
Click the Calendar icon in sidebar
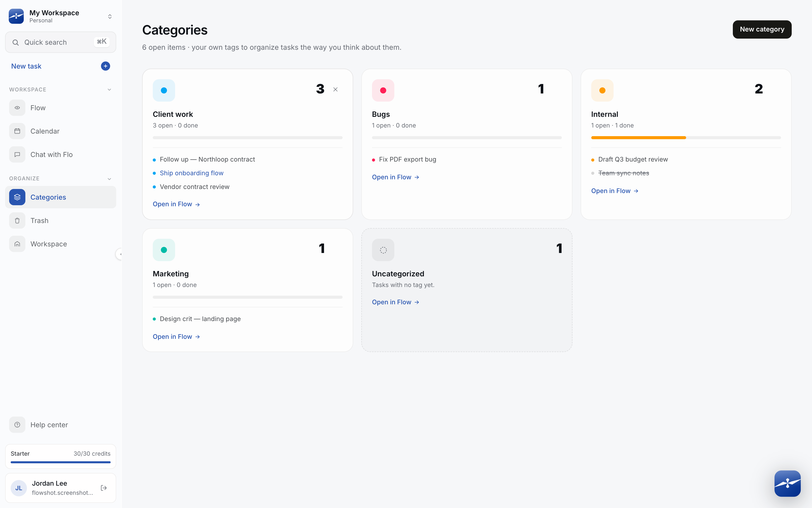17,131
